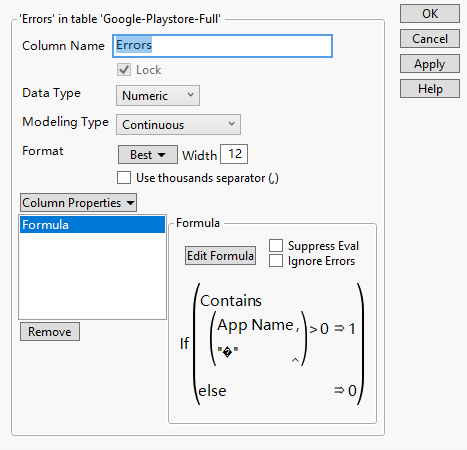This screenshot has width=467, height=450.
Task: Click the 'Errors' in table group title
Action: (120, 19)
